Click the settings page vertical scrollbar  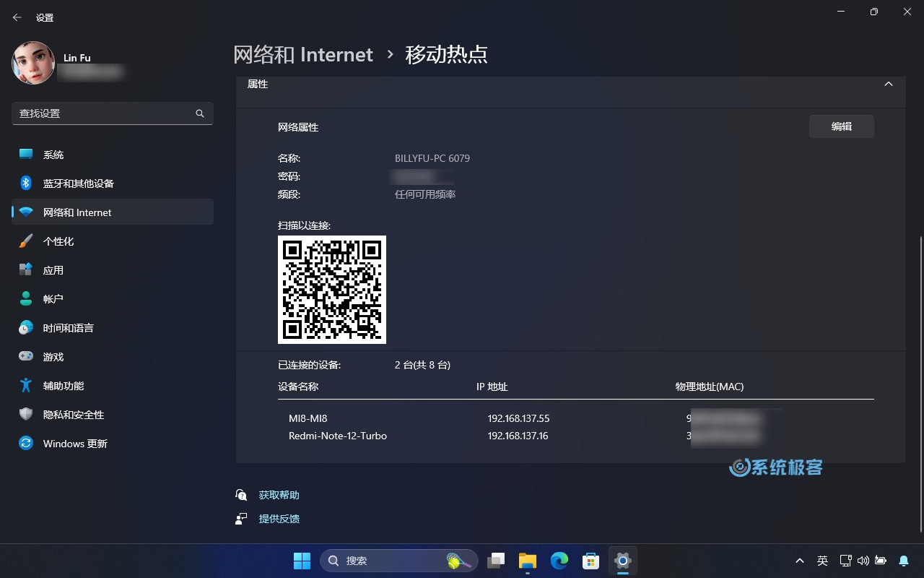[x=920, y=383]
